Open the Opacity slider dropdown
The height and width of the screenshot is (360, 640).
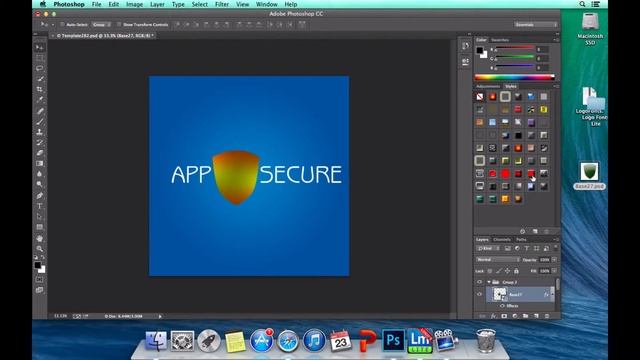click(x=554, y=260)
